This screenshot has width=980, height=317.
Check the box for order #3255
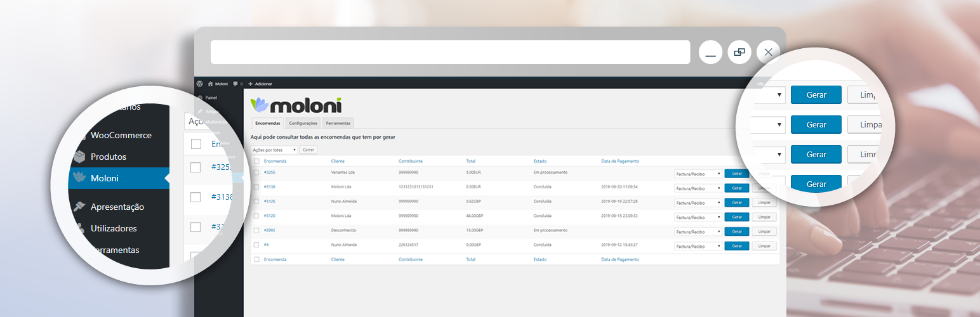click(257, 172)
